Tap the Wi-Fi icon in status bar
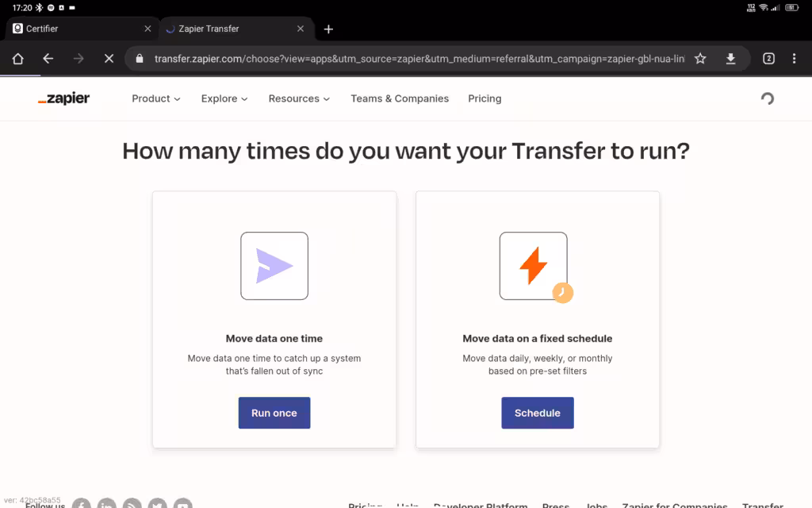 pyautogui.click(x=764, y=8)
